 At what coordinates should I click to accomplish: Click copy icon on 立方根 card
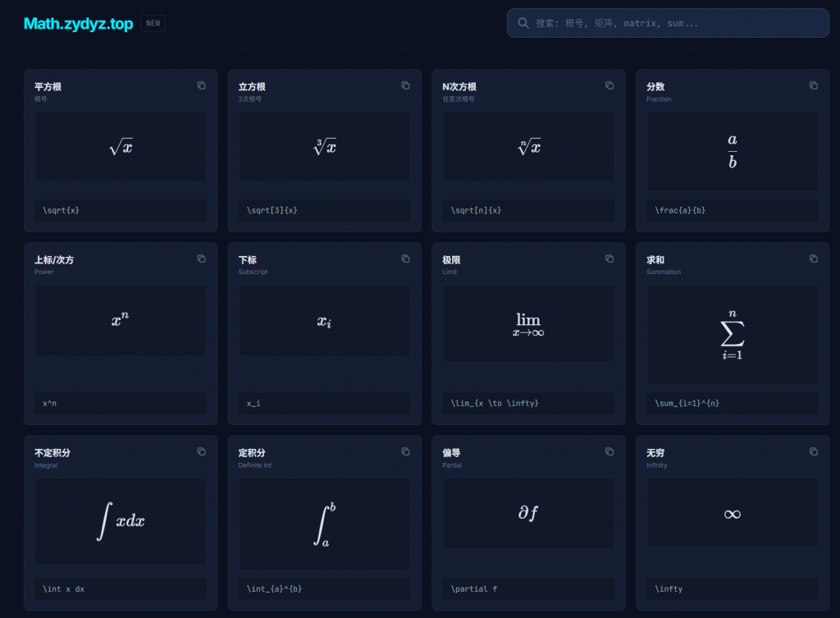405,85
